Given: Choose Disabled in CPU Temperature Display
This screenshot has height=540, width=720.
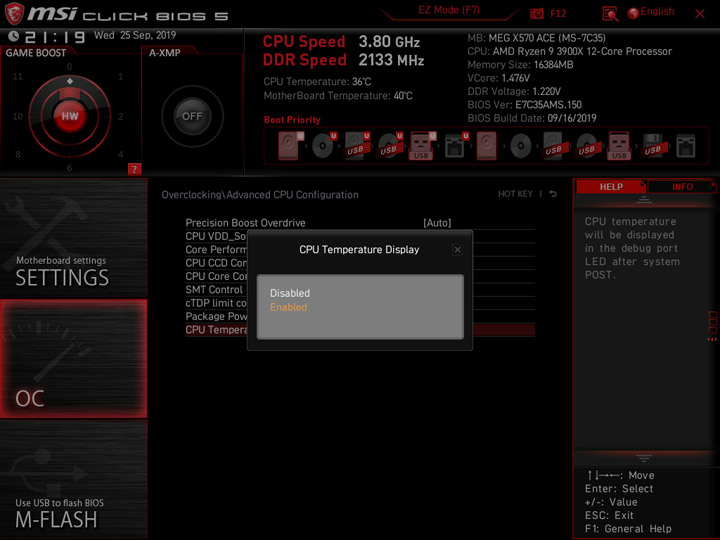Looking at the screenshot, I should (x=290, y=293).
